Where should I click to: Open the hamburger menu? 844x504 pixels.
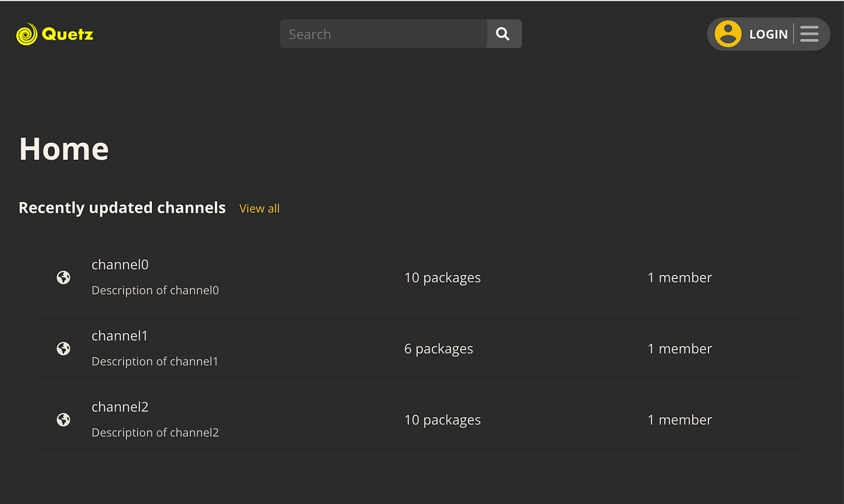(809, 34)
